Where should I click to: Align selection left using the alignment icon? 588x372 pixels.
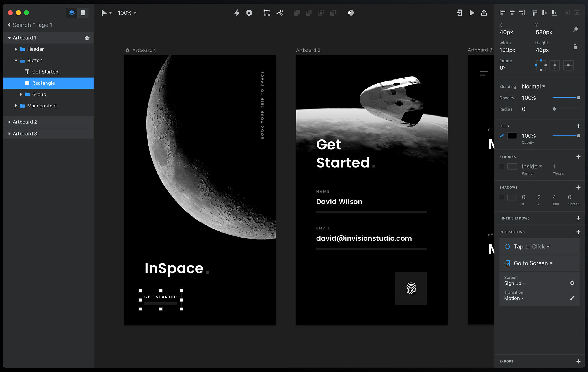coord(502,13)
